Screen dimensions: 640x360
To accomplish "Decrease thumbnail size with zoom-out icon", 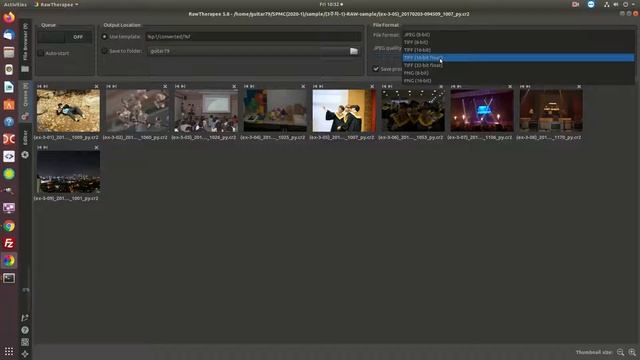I will 620,352.
